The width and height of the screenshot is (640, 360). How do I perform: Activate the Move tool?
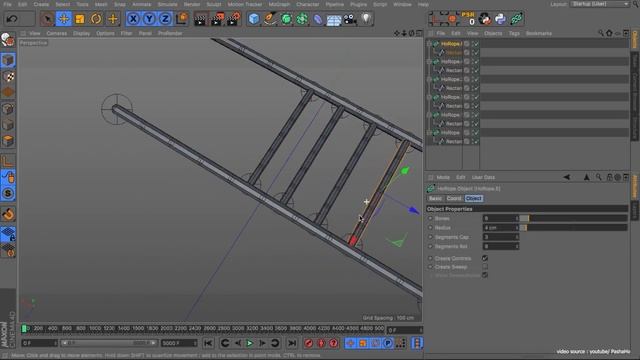tap(64, 19)
